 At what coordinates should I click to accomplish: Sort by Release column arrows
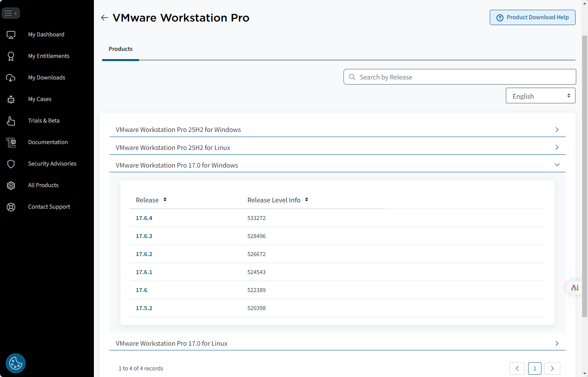tap(165, 200)
